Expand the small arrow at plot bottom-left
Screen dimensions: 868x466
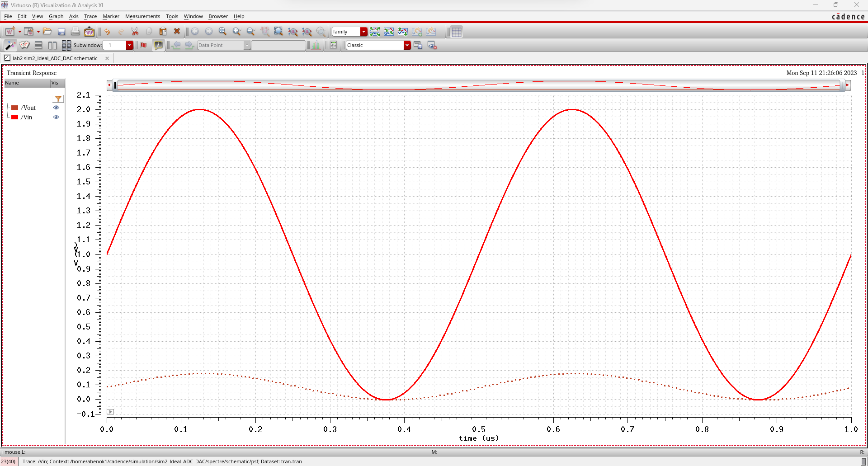coord(110,412)
